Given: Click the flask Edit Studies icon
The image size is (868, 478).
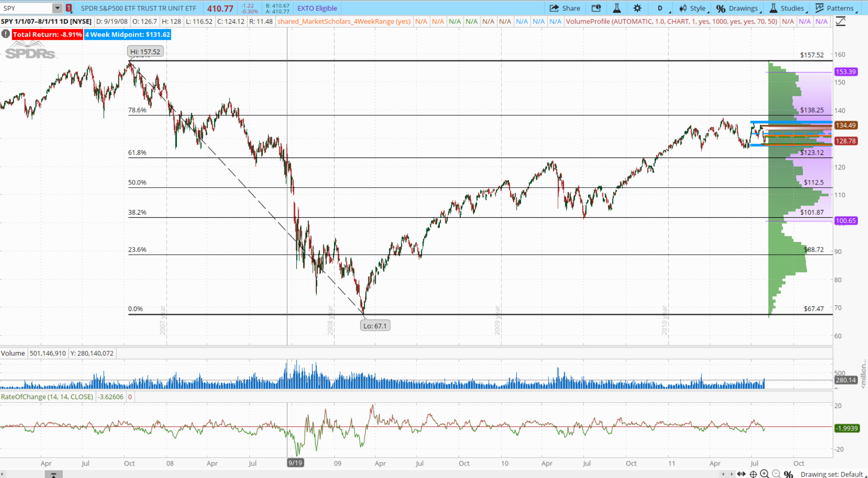Looking at the screenshot, I should (617, 8).
